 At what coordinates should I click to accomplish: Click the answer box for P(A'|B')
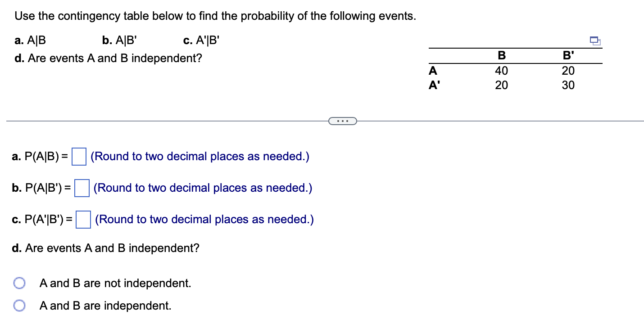[83, 220]
